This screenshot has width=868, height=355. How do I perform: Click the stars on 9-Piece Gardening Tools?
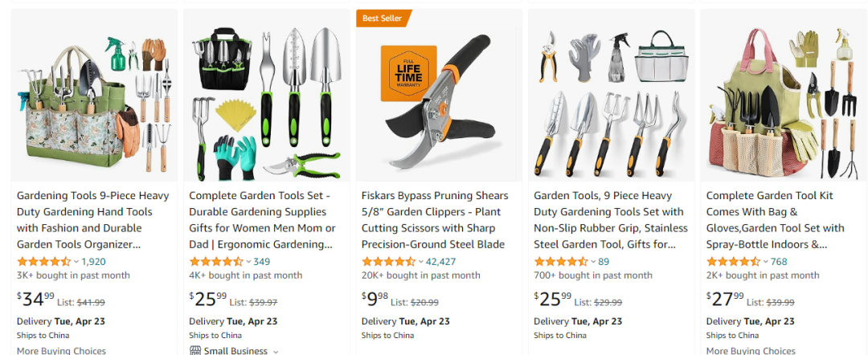click(43, 262)
